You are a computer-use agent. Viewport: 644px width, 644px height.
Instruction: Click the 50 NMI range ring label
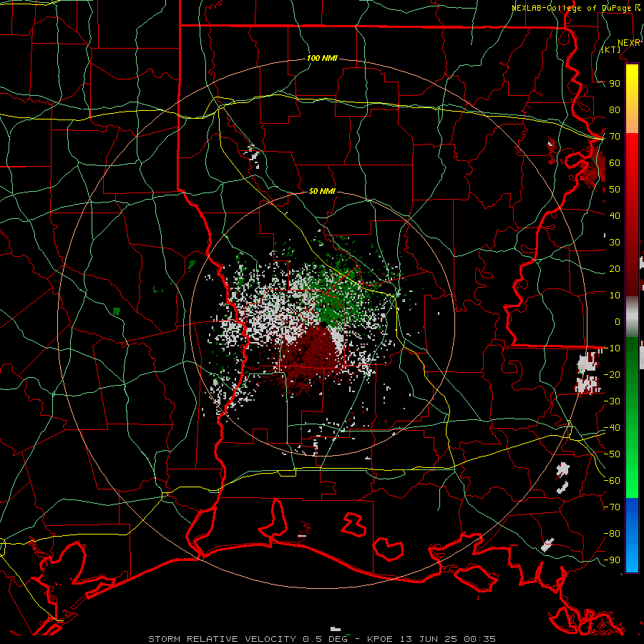tap(322, 191)
